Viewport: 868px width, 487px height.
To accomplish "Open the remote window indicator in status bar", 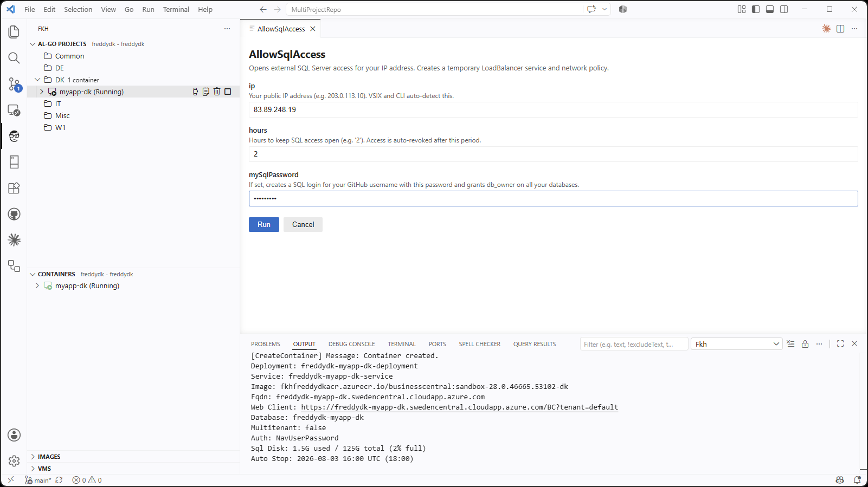I will tap(11, 480).
